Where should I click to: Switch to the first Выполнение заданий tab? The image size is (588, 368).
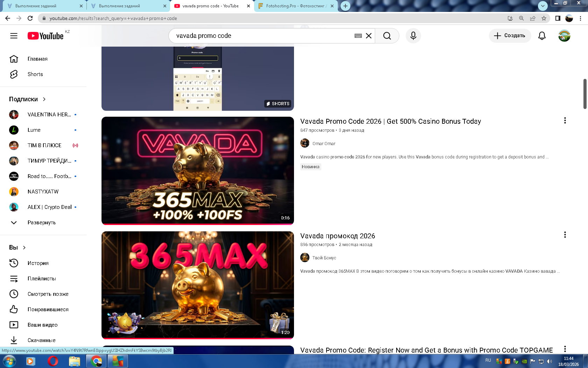pos(44,6)
